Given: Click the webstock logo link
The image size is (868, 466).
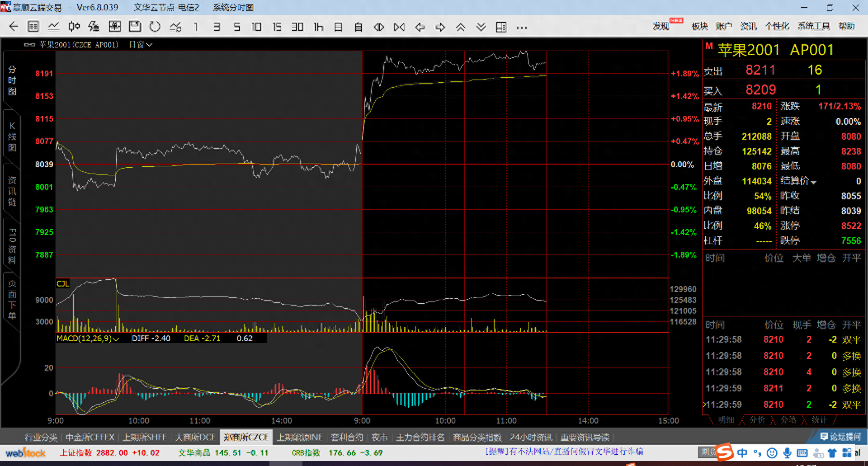Looking at the screenshot, I should click(x=25, y=453).
